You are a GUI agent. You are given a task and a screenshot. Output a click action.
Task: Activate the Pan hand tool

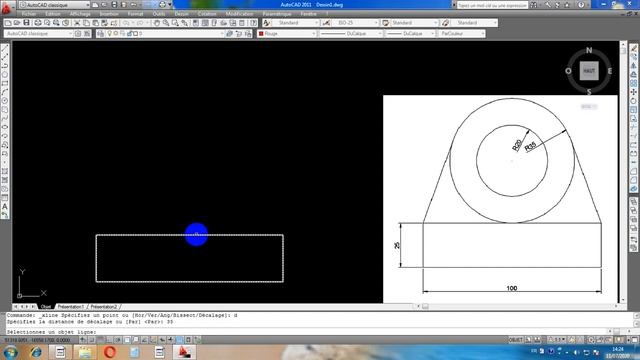(157, 23)
